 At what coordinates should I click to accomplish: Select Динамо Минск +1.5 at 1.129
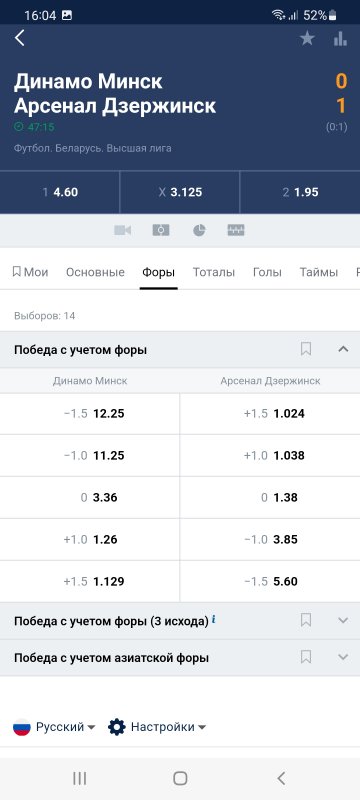(90, 581)
